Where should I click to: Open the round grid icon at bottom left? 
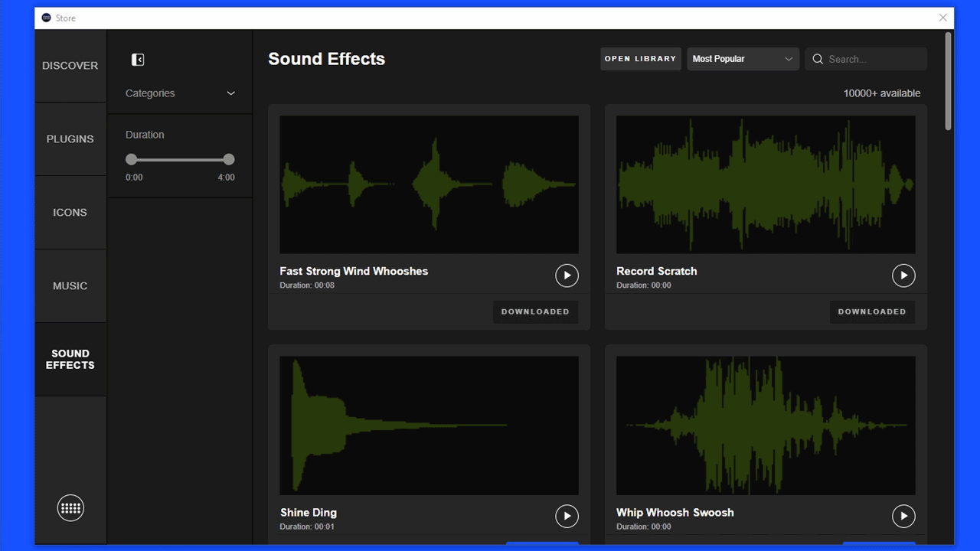point(70,508)
